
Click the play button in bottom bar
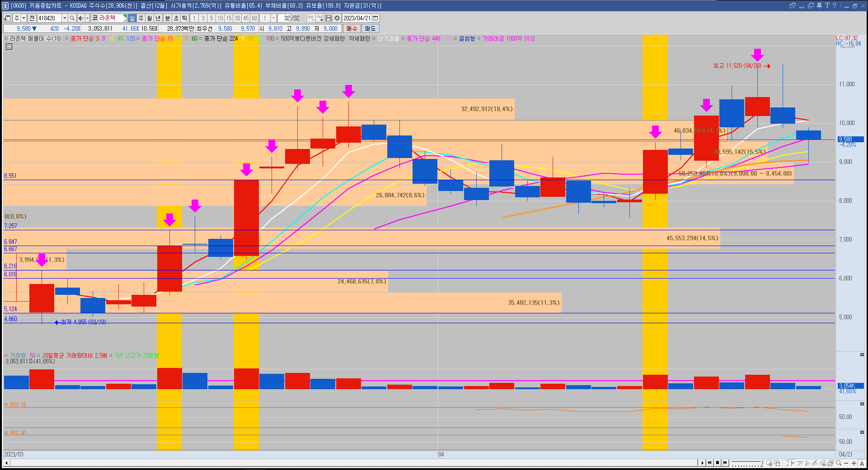tap(702, 463)
